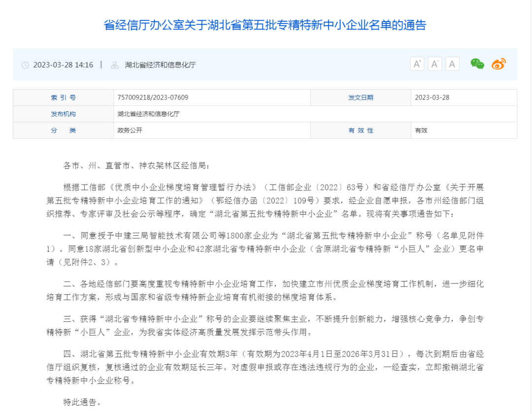Click the salutation line 各市、州、直管市
Image resolution: width=532 pixels, height=414 pixels.
(136, 166)
